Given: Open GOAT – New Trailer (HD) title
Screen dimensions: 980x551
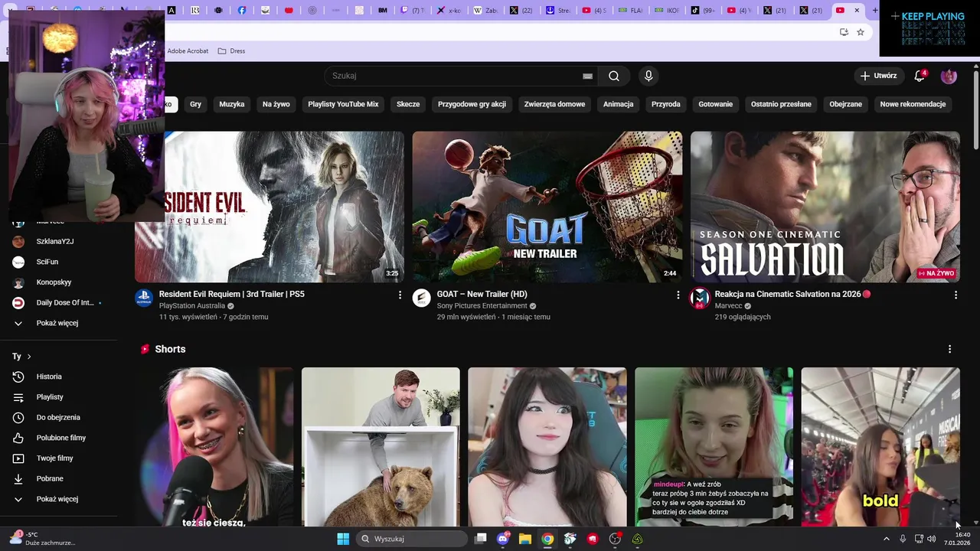Looking at the screenshot, I should pyautogui.click(x=482, y=294).
